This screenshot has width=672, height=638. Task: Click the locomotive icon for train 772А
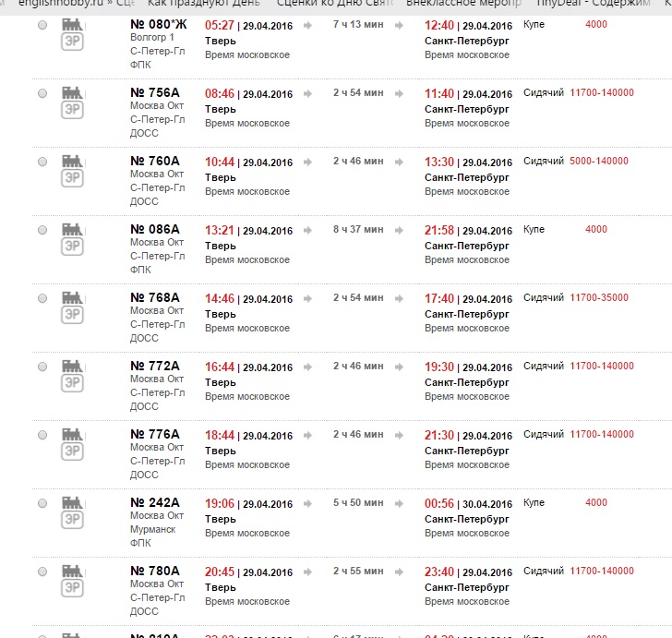[72, 366]
